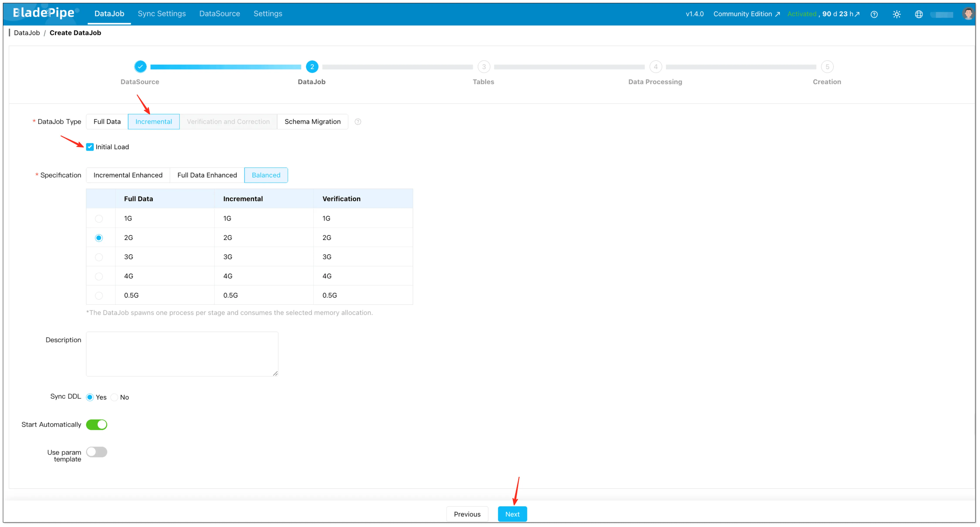Click the Creation step circle numbered 5
Screen dimensions: 980x527
(x=827, y=67)
